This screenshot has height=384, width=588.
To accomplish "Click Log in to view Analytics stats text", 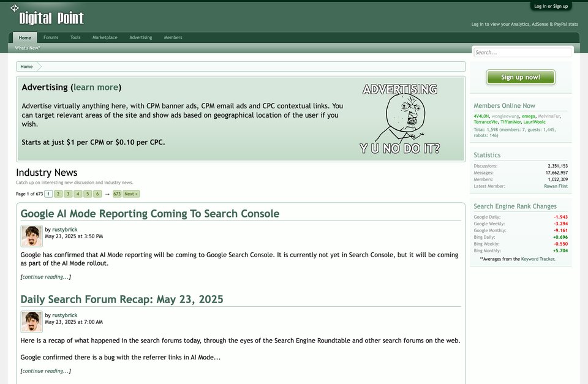I will click(524, 24).
